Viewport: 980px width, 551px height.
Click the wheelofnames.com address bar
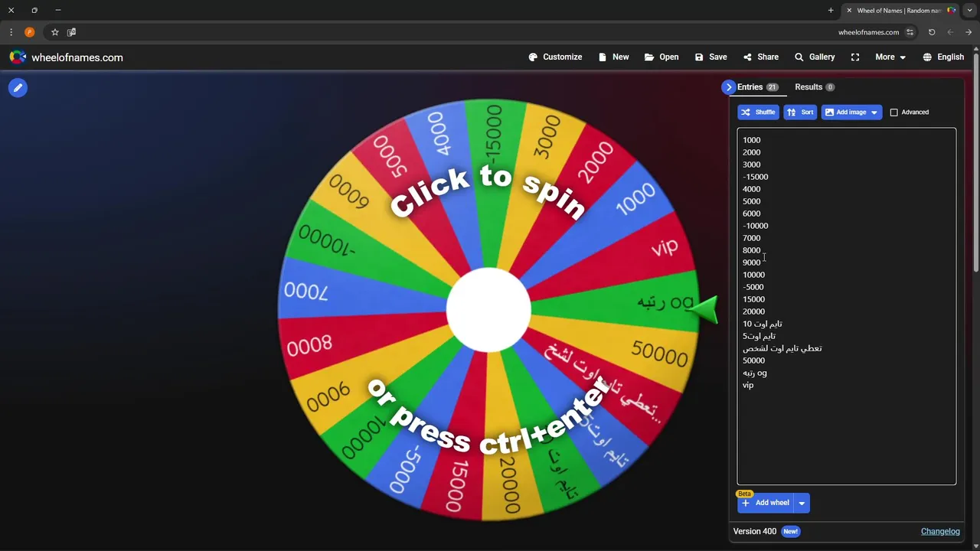coord(868,32)
